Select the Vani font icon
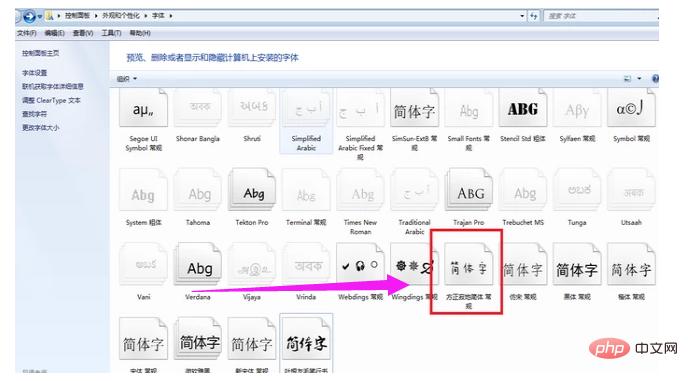The height and width of the screenshot is (381, 688). pos(143,265)
